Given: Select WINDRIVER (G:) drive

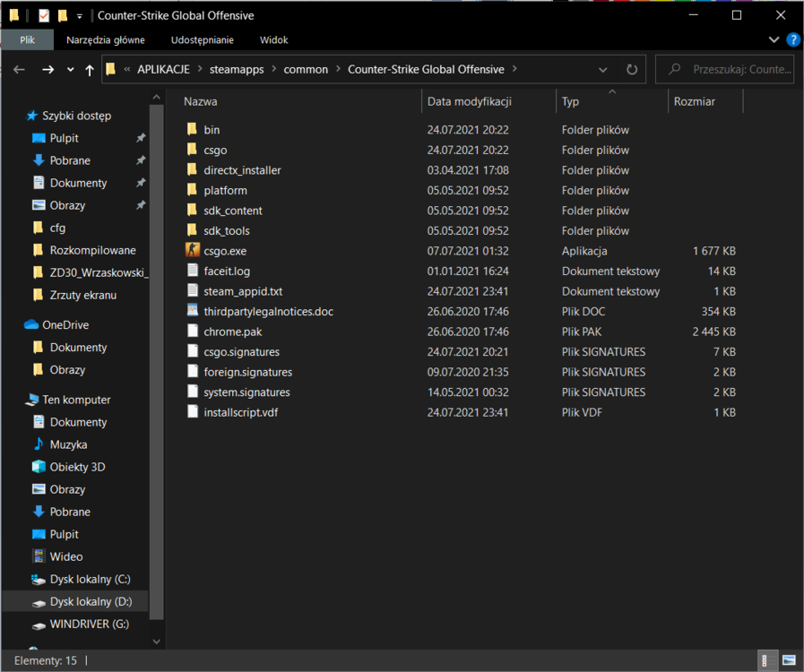Looking at the screenshot, I should 80,625.
